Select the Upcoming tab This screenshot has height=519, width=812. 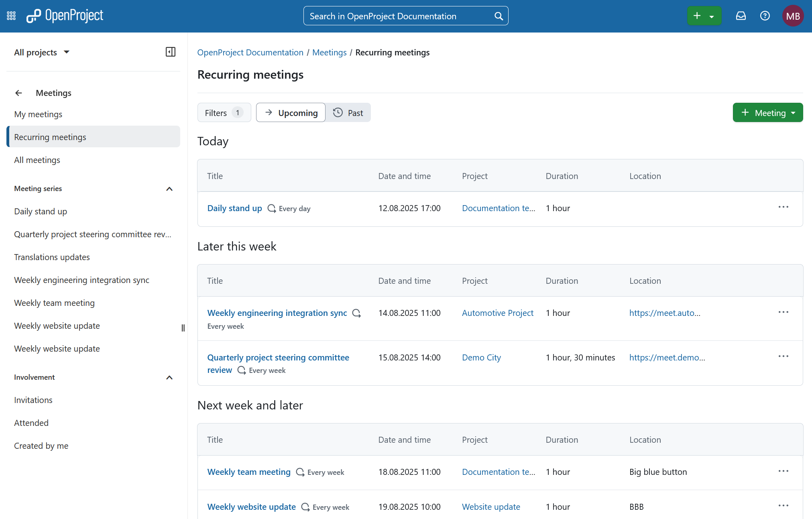tap(291, 113)
